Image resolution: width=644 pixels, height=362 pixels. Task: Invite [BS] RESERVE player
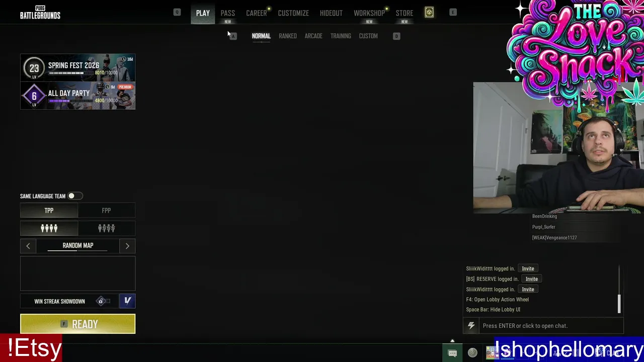tap(532, 279)
